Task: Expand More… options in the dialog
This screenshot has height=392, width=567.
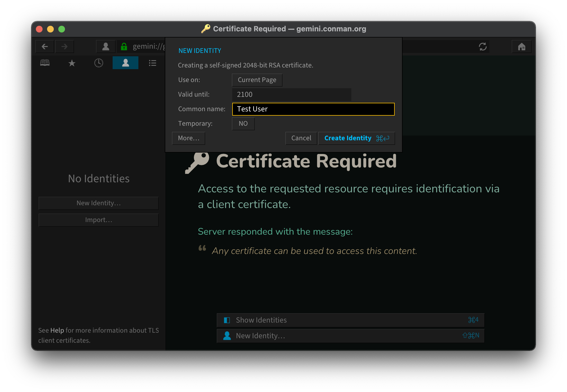Action: tap(189, 138)
